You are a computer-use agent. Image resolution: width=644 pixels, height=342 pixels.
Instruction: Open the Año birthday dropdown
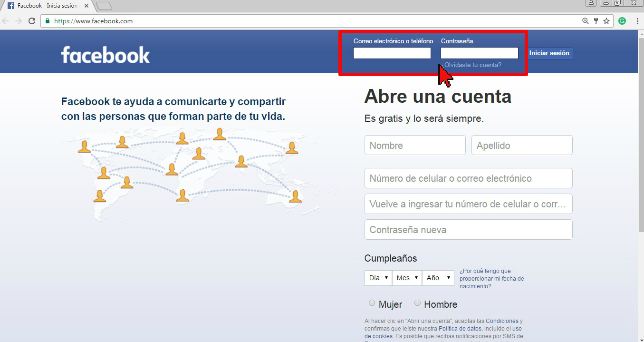(438, 278)
